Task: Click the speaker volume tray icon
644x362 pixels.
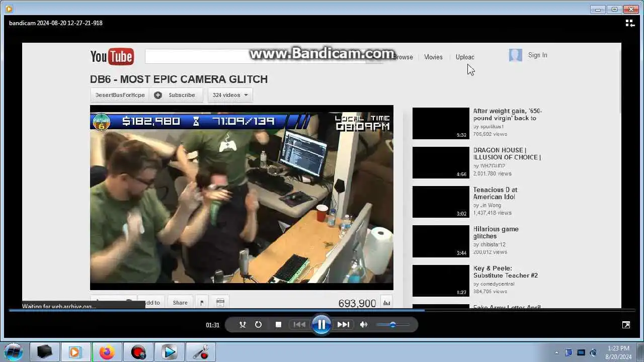Action: [594, 352]
